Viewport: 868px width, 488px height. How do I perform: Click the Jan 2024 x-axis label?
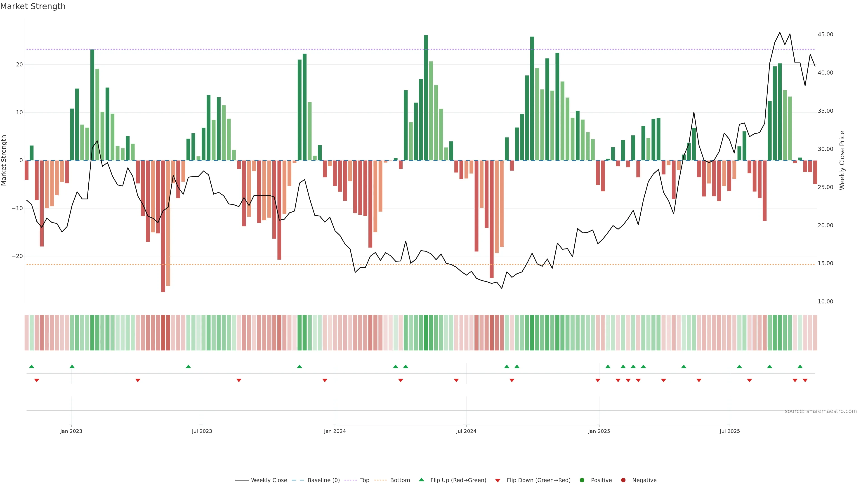(x=335, y=431)
